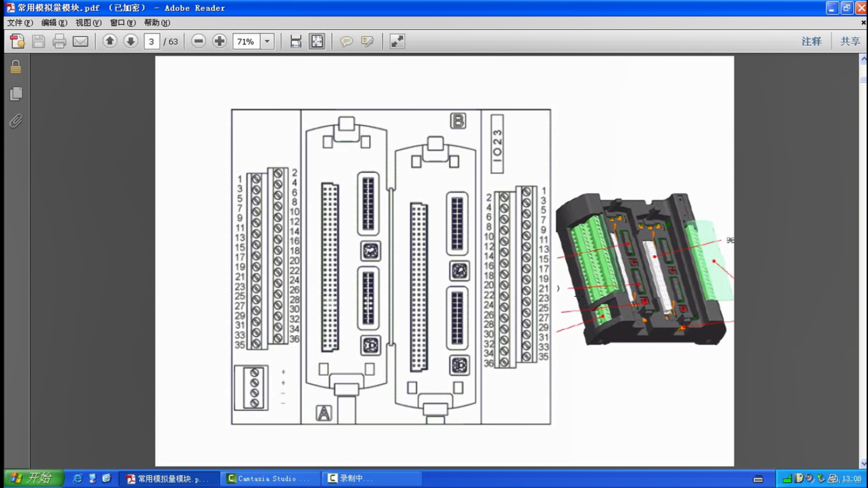Open the security lock panel in the sidebar
This screenshot has width=868, height=488.
click(x=16, y=67)
